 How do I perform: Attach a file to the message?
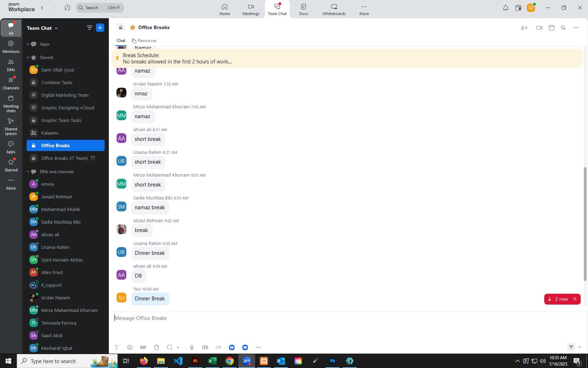click(x=156, y=347)
